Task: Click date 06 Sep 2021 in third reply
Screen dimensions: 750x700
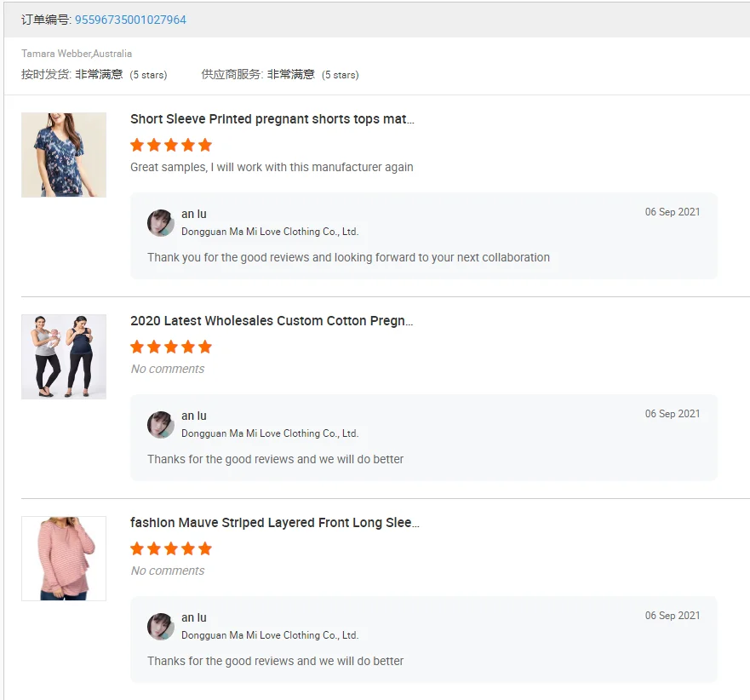Action: 673,616
